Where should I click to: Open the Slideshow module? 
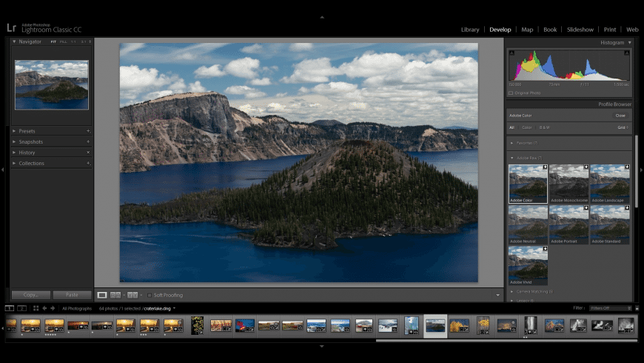pos(580,30)
